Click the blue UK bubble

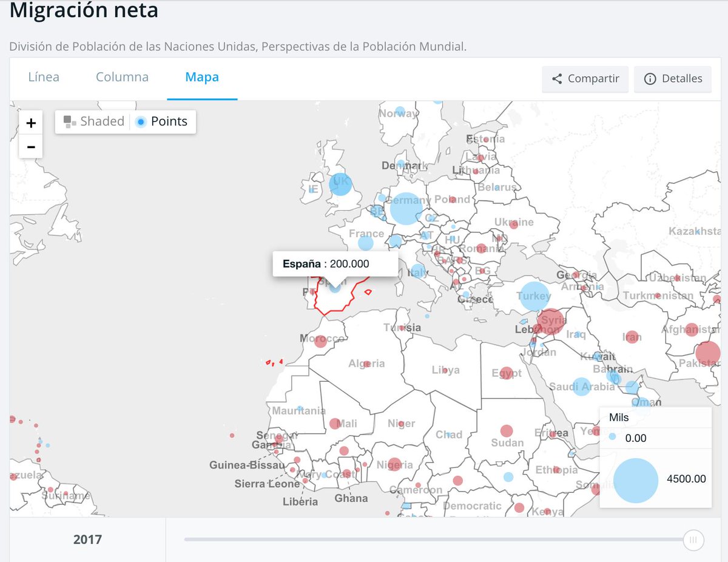pos(340,184)
